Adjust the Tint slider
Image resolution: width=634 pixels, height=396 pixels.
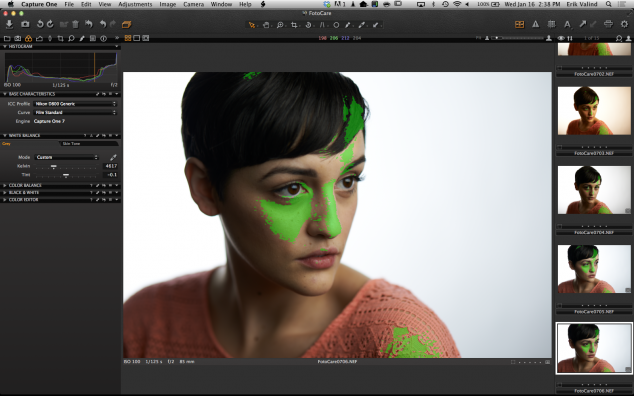[66, 175]
